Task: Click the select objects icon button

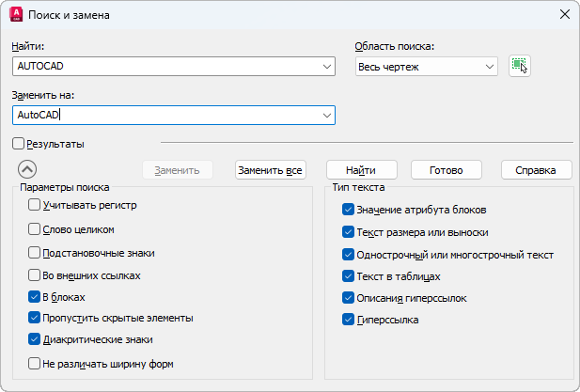Action: [x=520, y=66]
